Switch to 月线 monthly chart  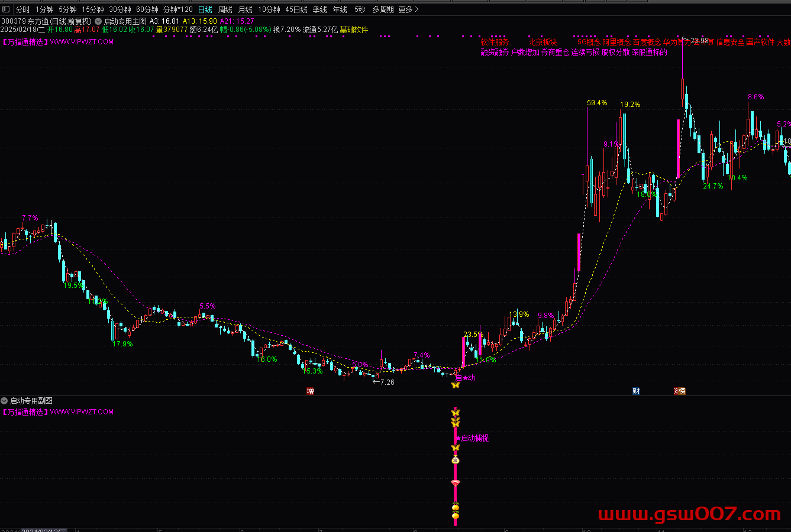point(245,9)
